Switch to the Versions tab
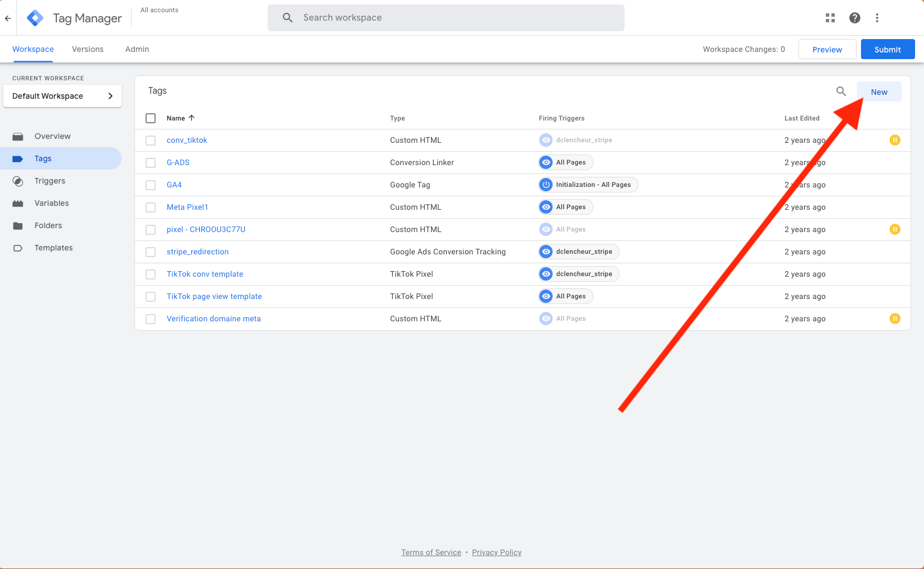The width and height of the screenshot is (924, 569). 88,49
